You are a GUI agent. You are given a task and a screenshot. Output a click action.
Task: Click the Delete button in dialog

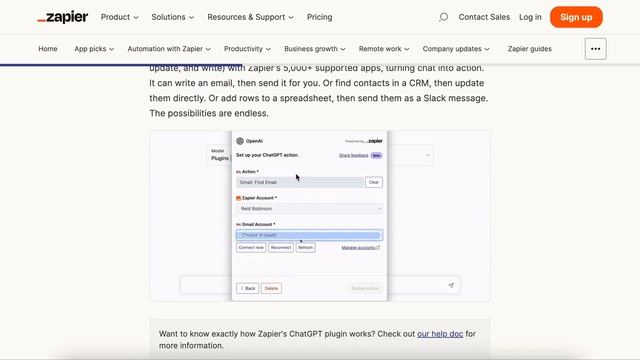[x=271, y=289]
